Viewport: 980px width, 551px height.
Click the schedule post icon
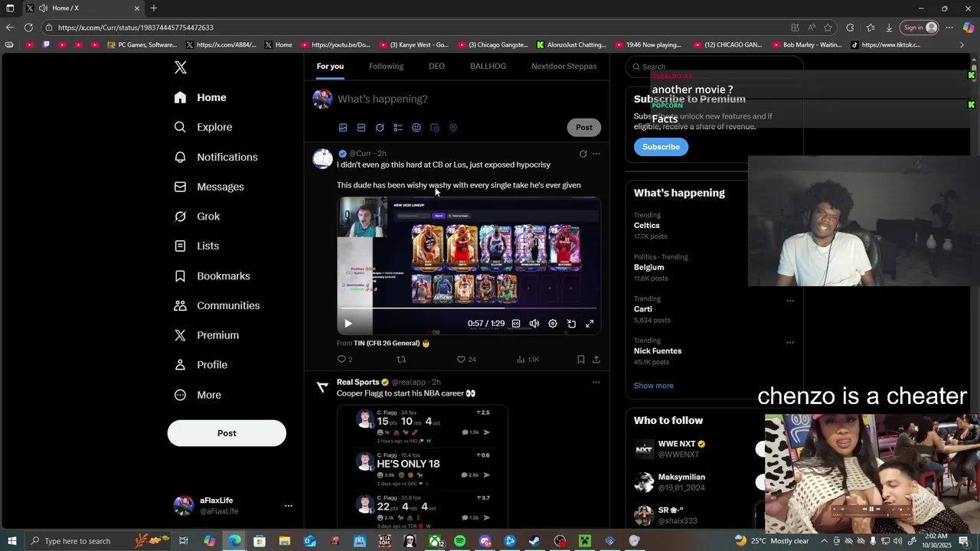435,128
